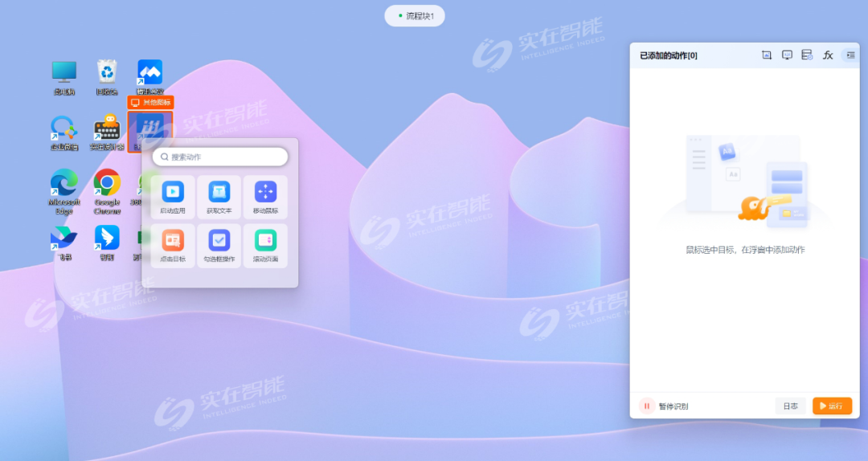Click the orange 运行 run button
The image size is (868, 461).
(x=832, y=406)
